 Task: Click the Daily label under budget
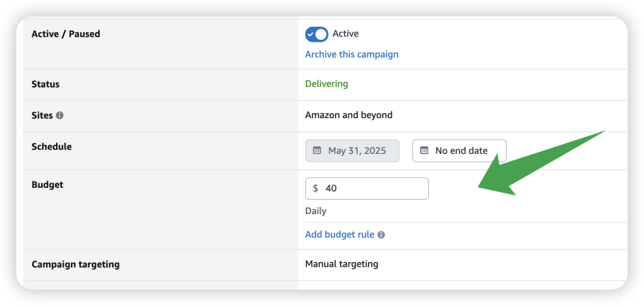click(315, 211)
